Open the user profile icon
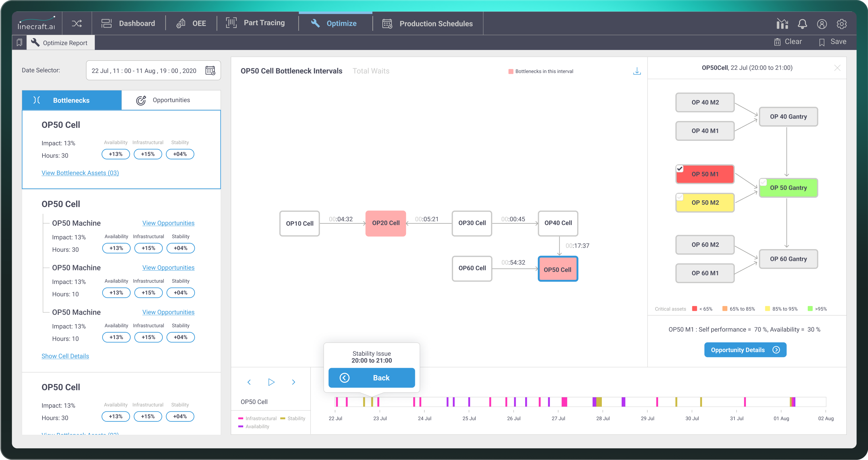This screenshot has width=868, height=460. (x=822, y=24)
